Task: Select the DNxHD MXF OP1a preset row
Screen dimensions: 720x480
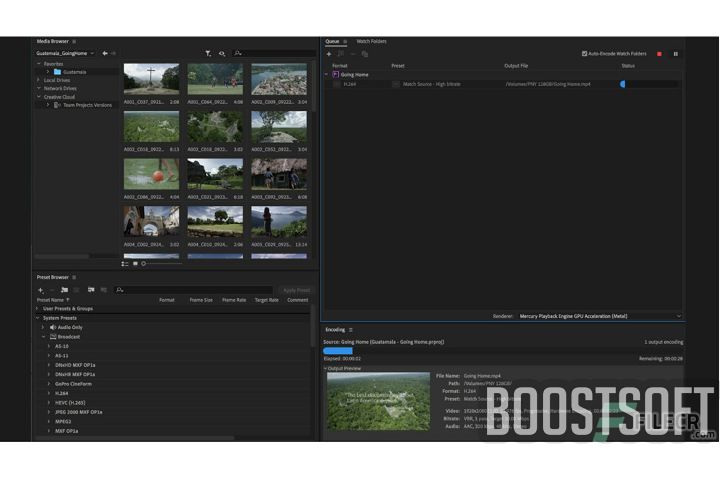Action: (75, 365)
